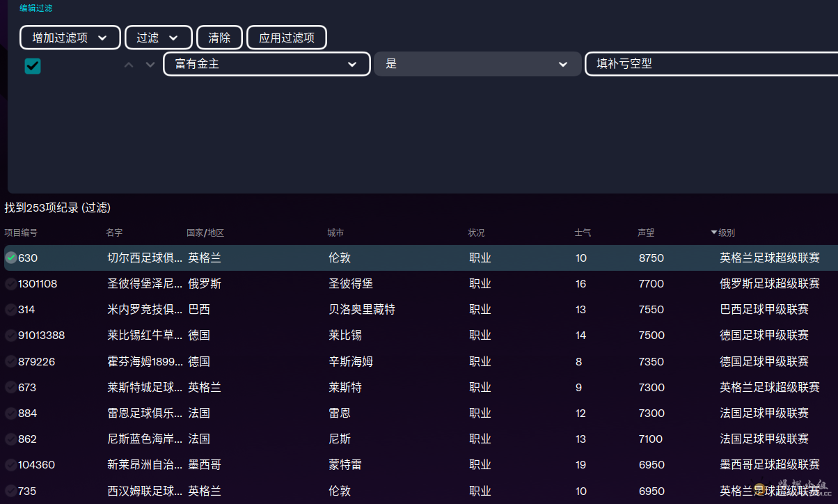Select club 切尔西足球俱...

[145, 258]
